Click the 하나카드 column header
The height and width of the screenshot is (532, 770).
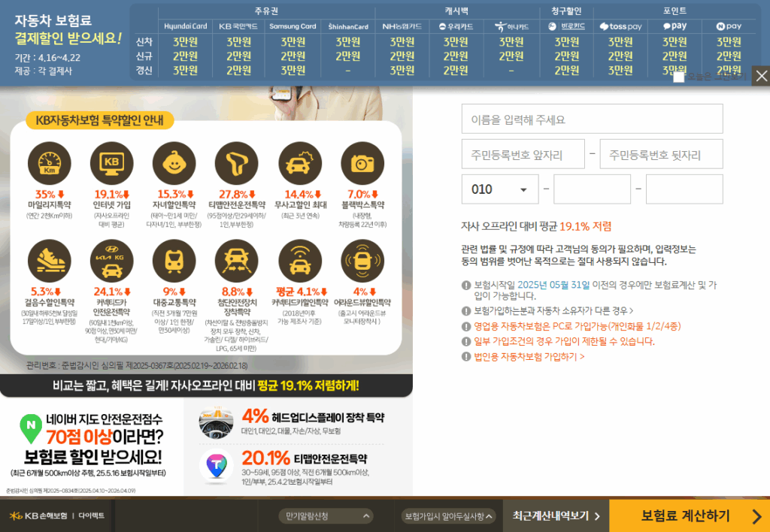(511, 26)
